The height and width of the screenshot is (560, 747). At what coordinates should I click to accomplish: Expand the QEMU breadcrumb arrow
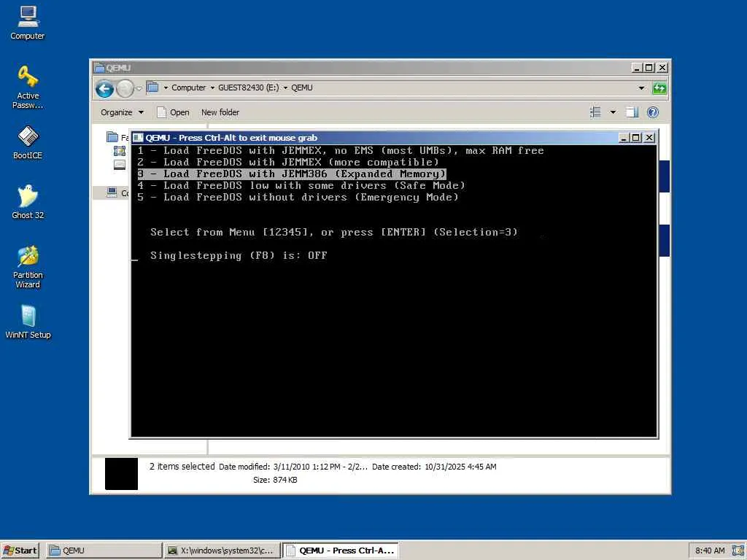(285, 88)
